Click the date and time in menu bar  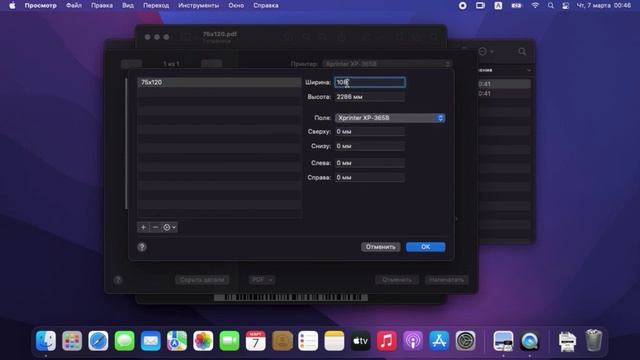[x=604, y=6]
